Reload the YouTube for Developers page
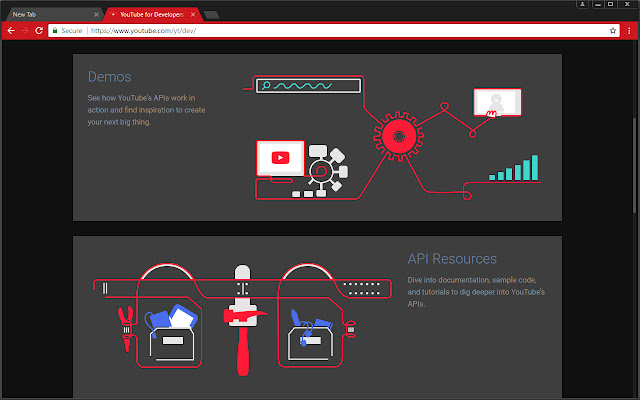The height and width of the screenshot is (400, 640). (39, 31)
